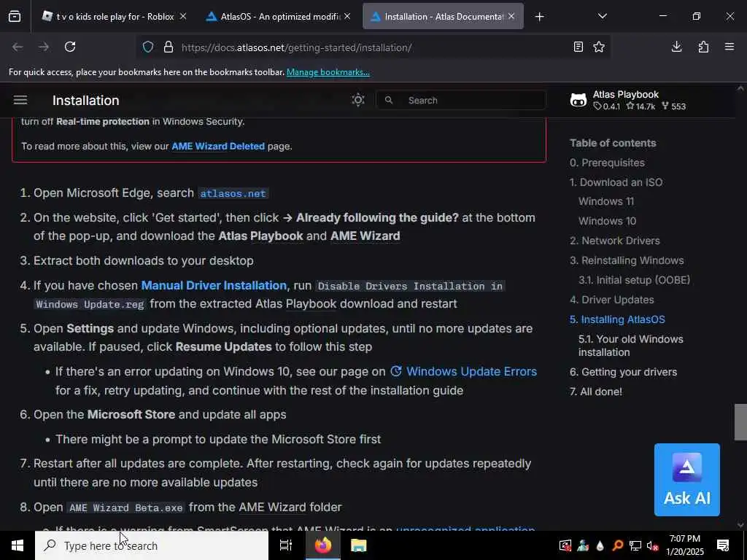Image resolution: width=747 pixels, height=560 pixels.
Task: Open Task View on taskbar
Action: pyautogui.click(x=285, y=545)
